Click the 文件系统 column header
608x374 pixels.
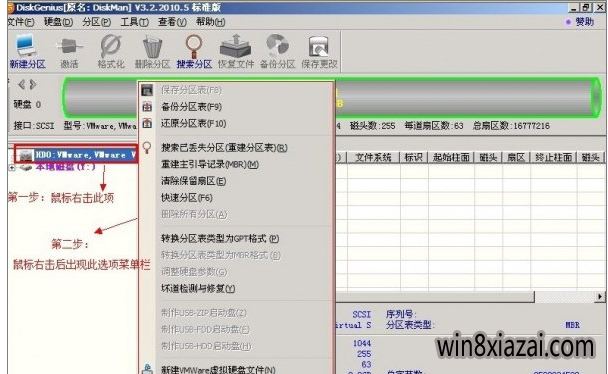point(373,157)
